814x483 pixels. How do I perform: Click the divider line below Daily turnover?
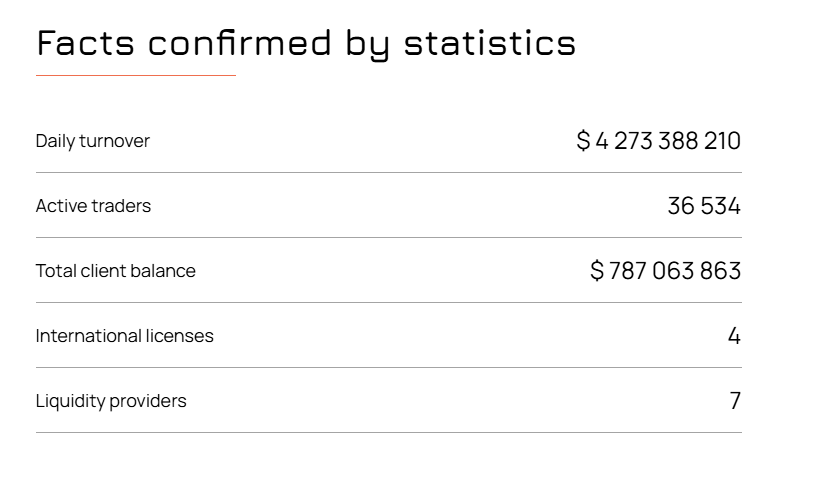coord(388,172)
